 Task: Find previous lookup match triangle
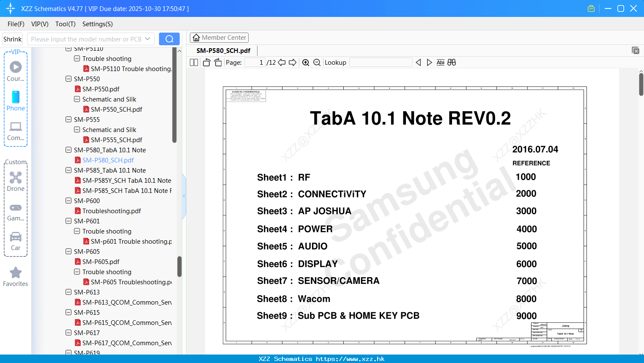419,63
